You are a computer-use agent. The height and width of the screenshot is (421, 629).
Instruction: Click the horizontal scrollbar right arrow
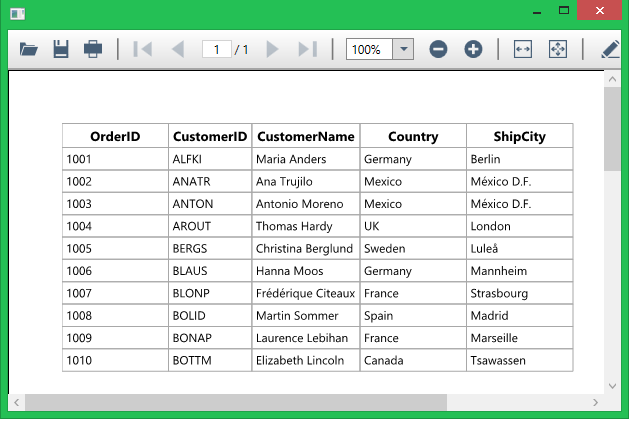click(595, 402)
